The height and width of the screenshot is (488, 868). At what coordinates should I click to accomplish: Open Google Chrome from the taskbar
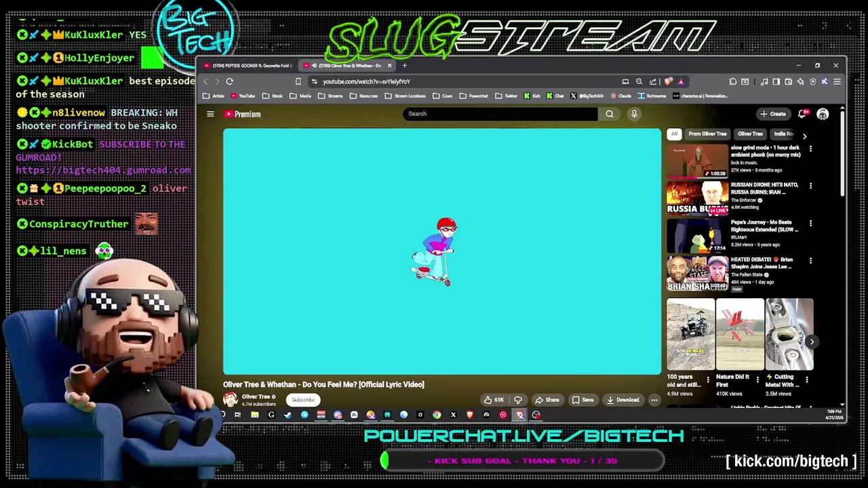437,415
